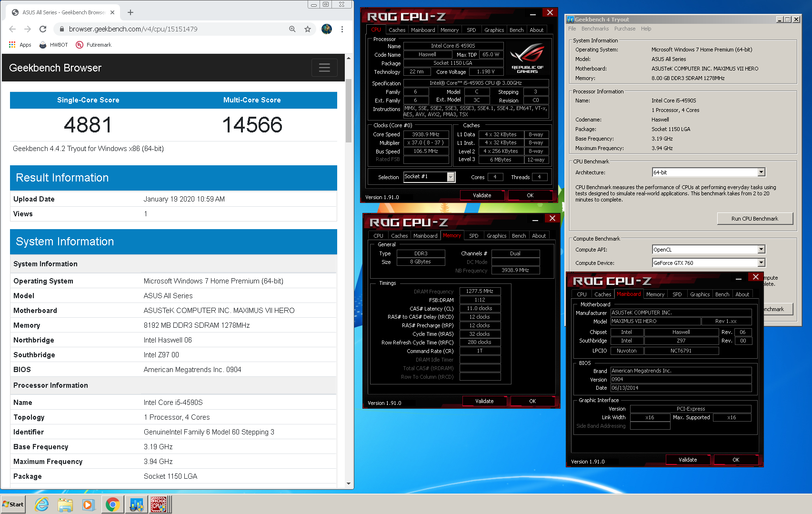Click the CAS# Latency value 11.0 clocks

point(480,308)
